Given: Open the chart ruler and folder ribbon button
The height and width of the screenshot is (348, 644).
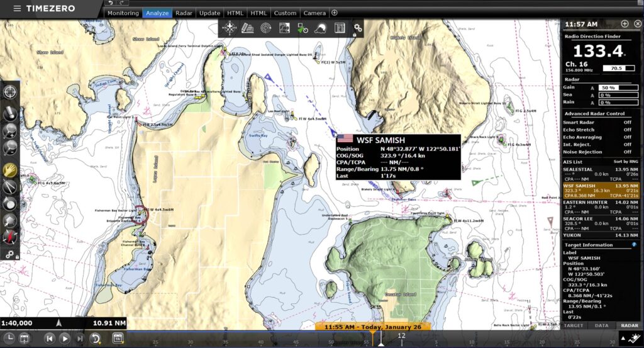Looking at the screenshot, I should [x=247, y=28].
